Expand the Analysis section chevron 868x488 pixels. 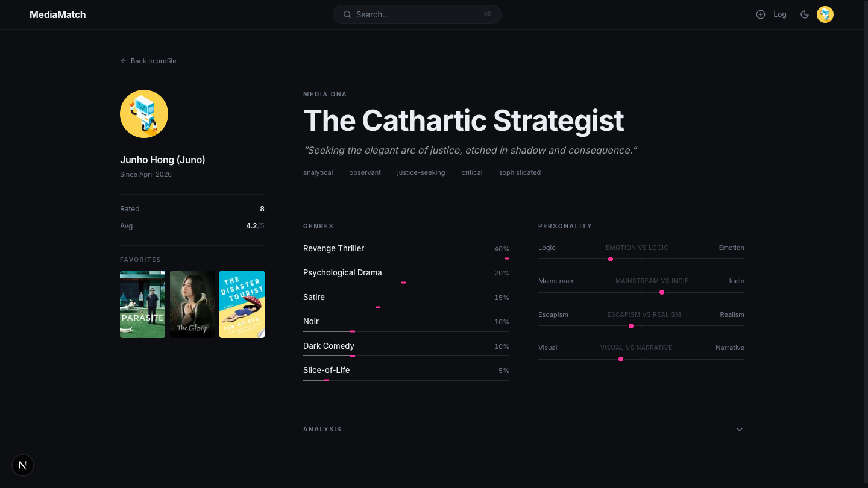[740, 429]
